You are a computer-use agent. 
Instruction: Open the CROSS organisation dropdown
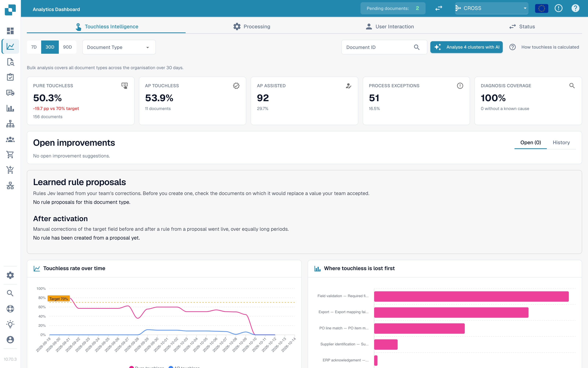[x=492, y=8]
